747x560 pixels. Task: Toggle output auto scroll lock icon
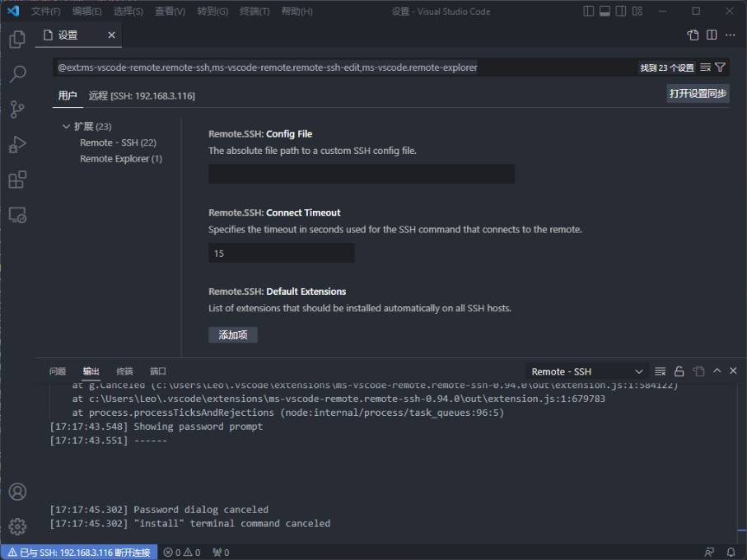pyautogui.click(x=679, y=371)
